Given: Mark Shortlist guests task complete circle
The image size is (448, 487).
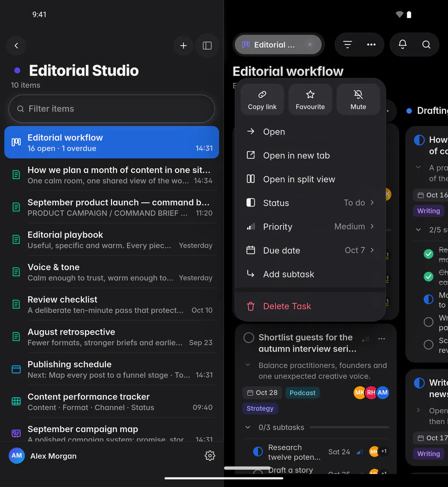Looking at the screenshot, I should [x=249, y=338].
